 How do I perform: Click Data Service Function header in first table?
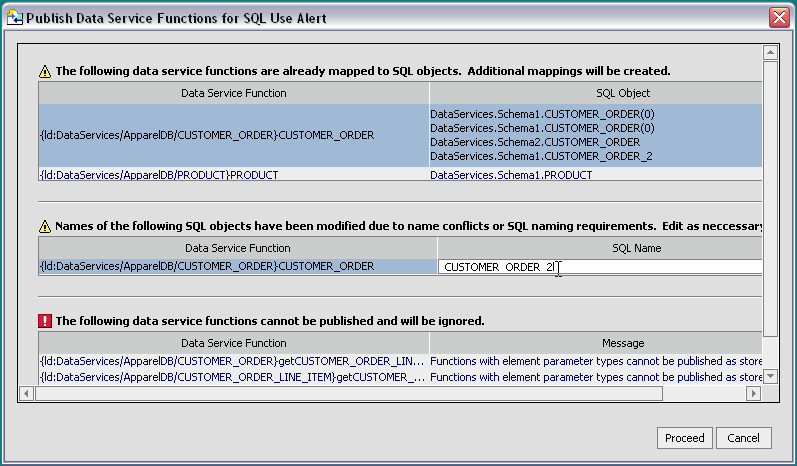(x=234, y=93)
